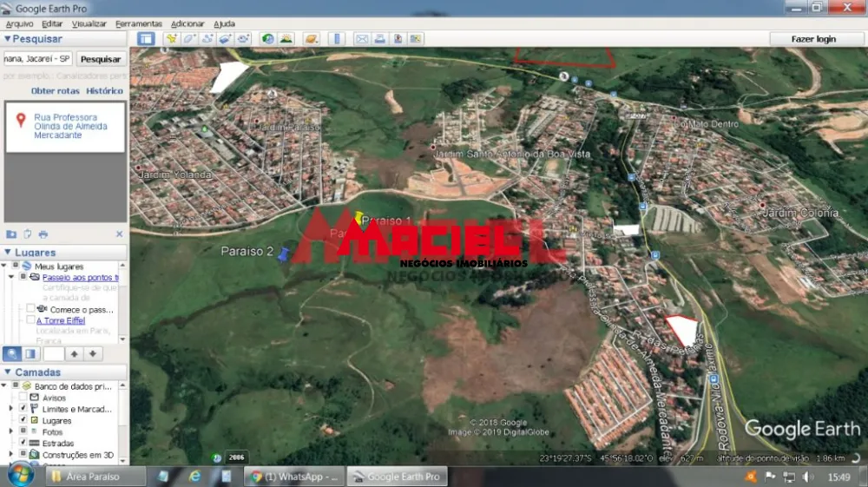Screen dimensions: 868x487
Task: Select the Add Path tool
Action: pyautogui.click(x=207, y=39)
